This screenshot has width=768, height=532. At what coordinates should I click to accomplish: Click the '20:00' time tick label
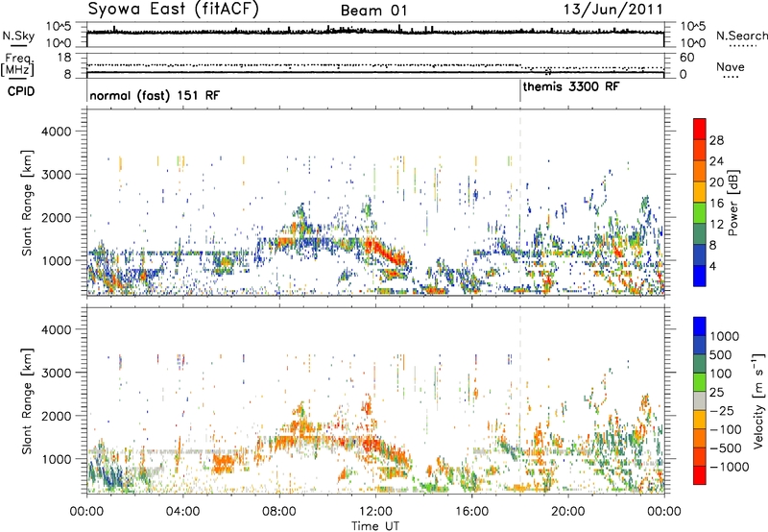pos(568,512)
